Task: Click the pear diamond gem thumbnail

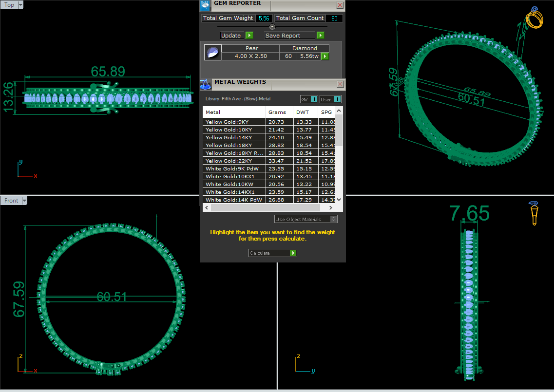Action: click(x=213, y=52)
